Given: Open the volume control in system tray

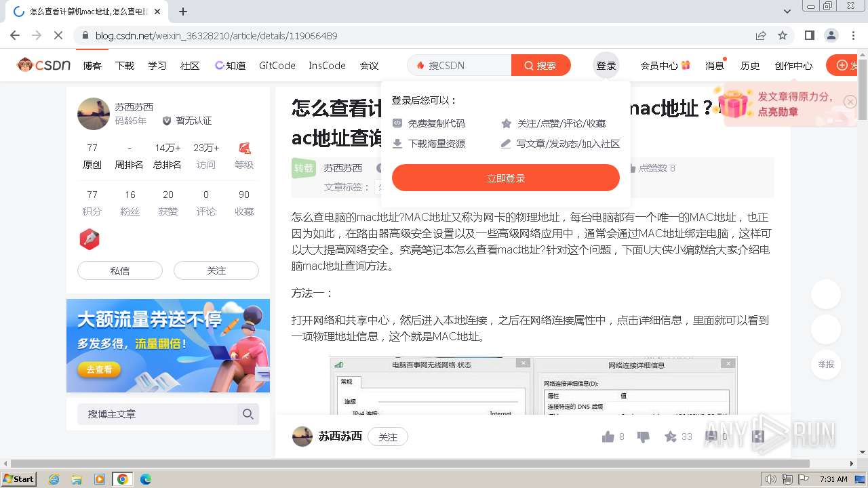Looking at the screenshot, I should coord(770,479).
